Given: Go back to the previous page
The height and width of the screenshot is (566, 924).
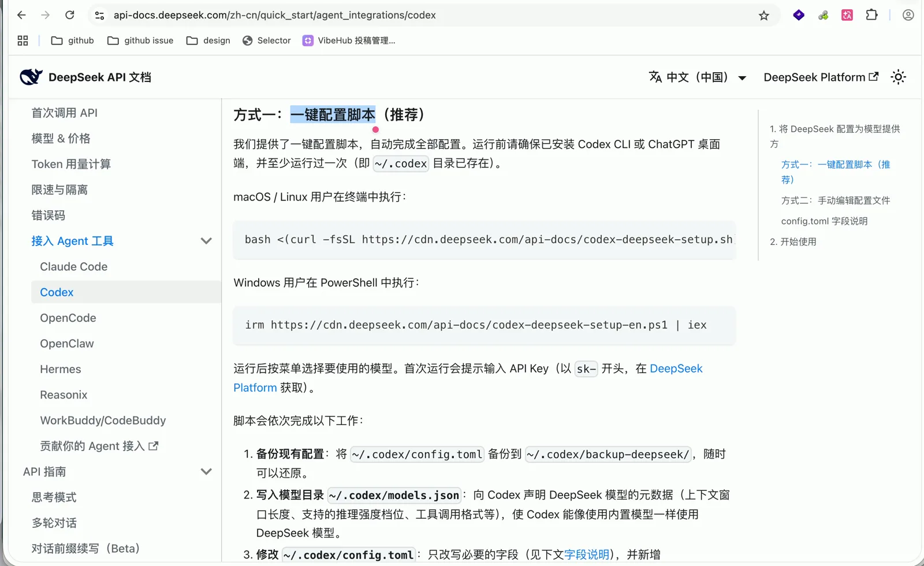Looking at the screenshot, I should coord(21,15).
